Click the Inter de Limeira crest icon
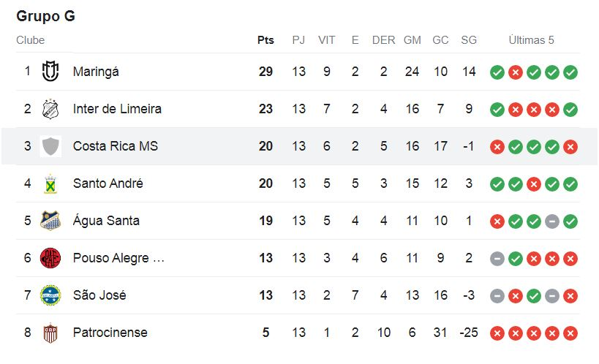599x364 pixels. pyautogui.click(x=50, y=109)
